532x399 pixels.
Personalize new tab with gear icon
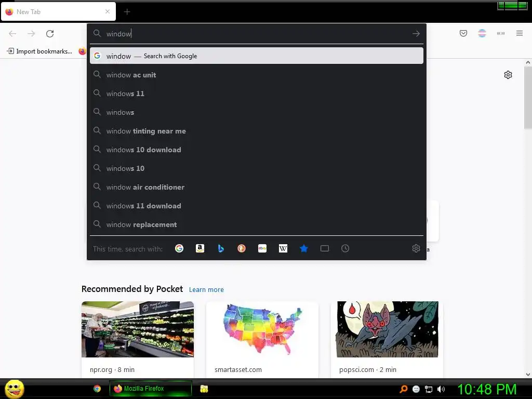tap(508, 75)
